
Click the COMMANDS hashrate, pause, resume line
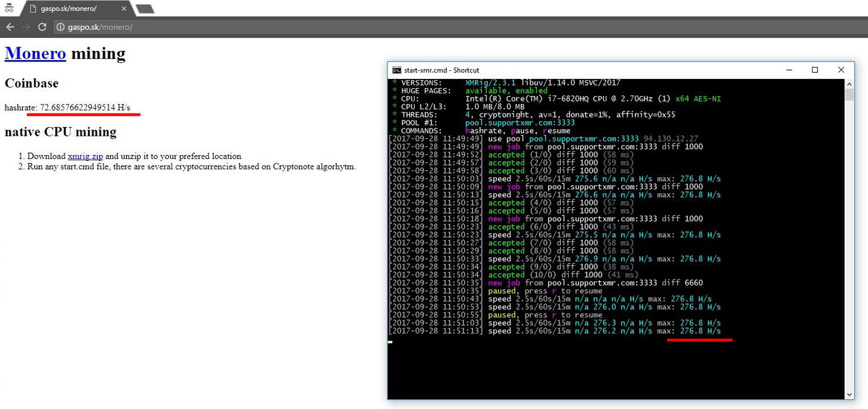click(481, 131)
